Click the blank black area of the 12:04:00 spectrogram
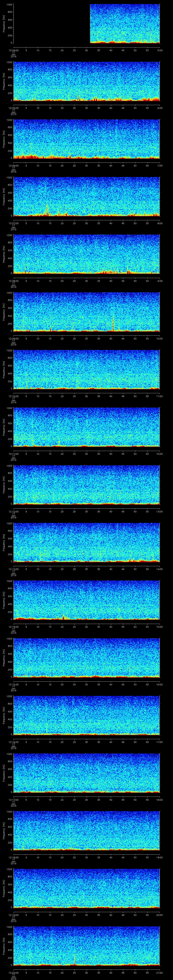Image resolution: width=173 pixels, height=980 pixels. click(51, 24)
